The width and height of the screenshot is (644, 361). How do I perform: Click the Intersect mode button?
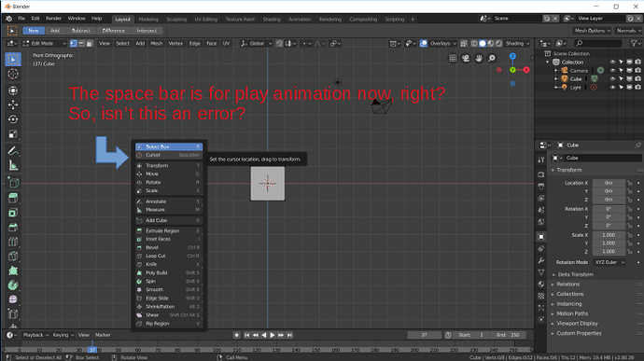click(x=147, y=31)
